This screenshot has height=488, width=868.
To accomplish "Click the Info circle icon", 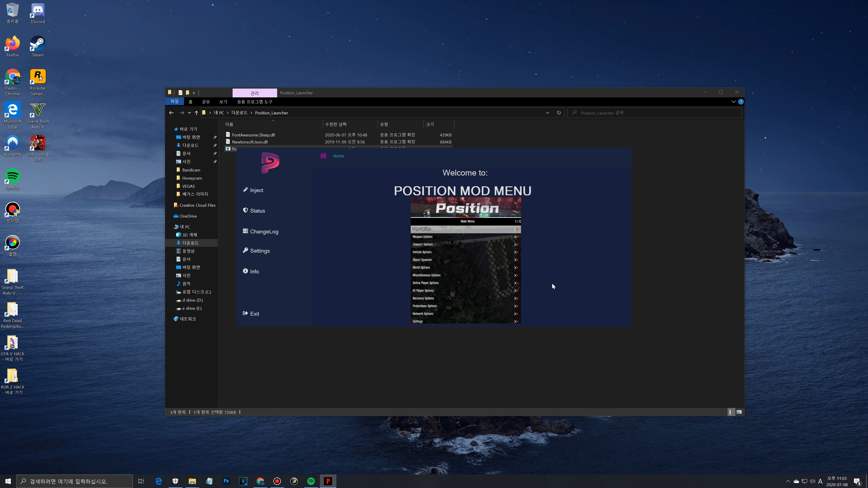I will tap(245, 271).
